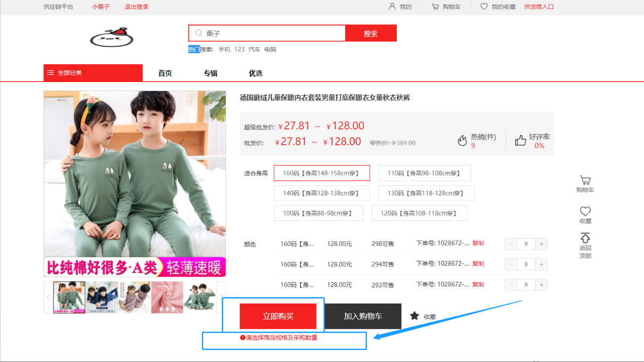644x362 pixels.
Task: Click the heart icon for 我的收藏
Action: (484, 7)
